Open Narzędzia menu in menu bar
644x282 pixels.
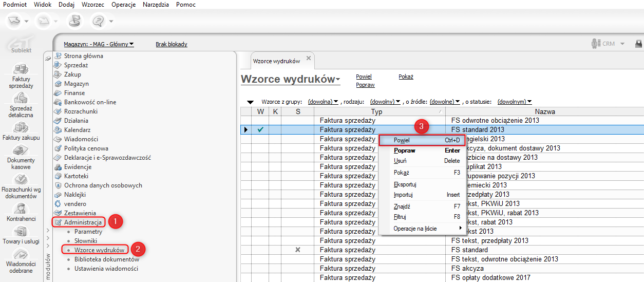[x=156, y=4]
